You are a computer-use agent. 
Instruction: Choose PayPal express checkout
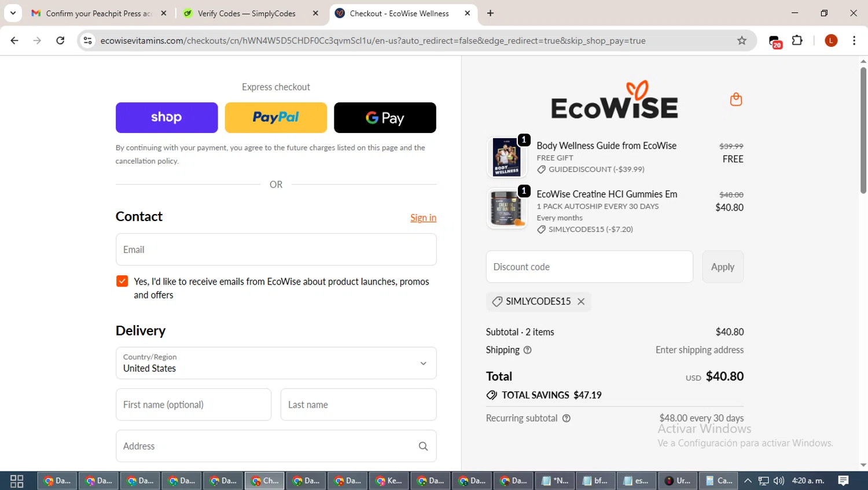pos(276,117)
